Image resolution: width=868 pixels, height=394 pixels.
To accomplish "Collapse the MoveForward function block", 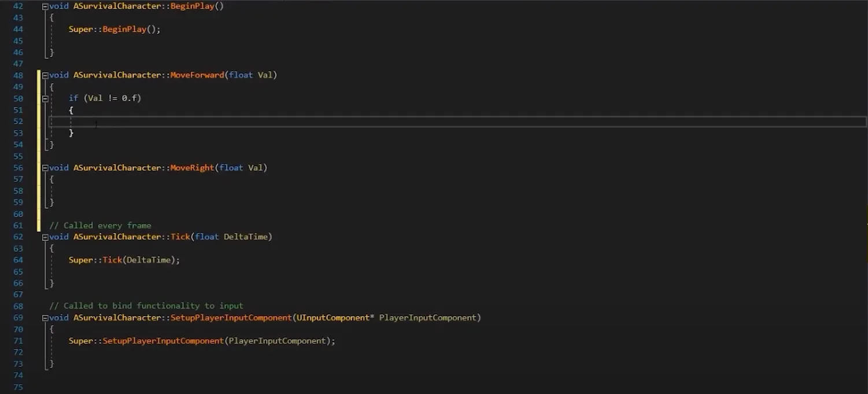I will pos(45,76).
